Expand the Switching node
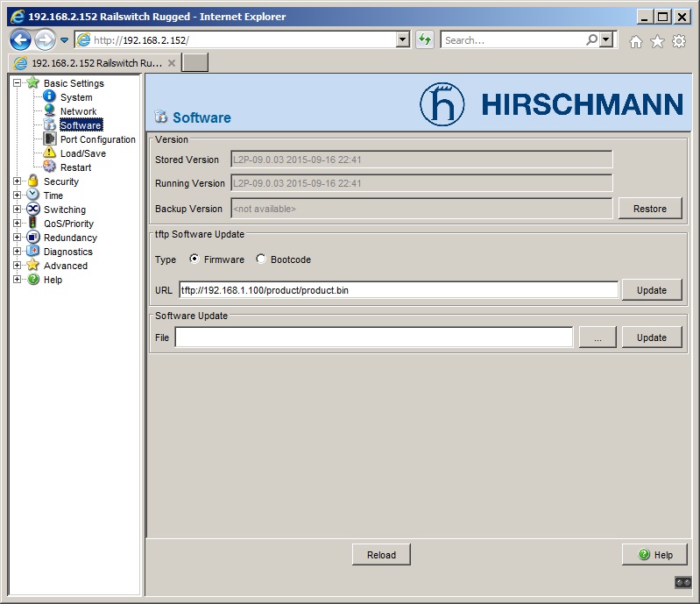 tap(17, 209)
